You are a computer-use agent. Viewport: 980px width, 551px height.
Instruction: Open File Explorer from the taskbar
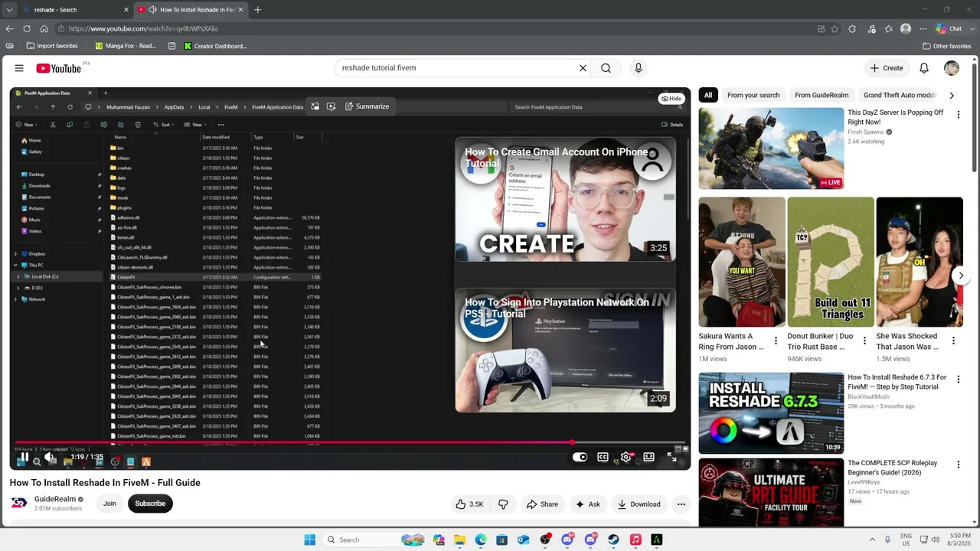click(x=459, y=540)
